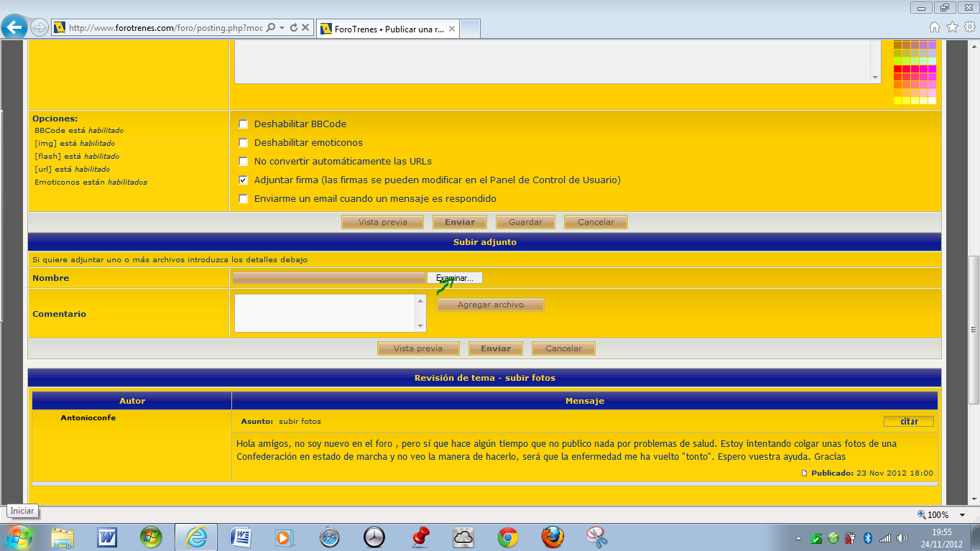Screen dimensions: 980x551
Task: Click Agregar archivo button
Action: (x=491, y=305)
